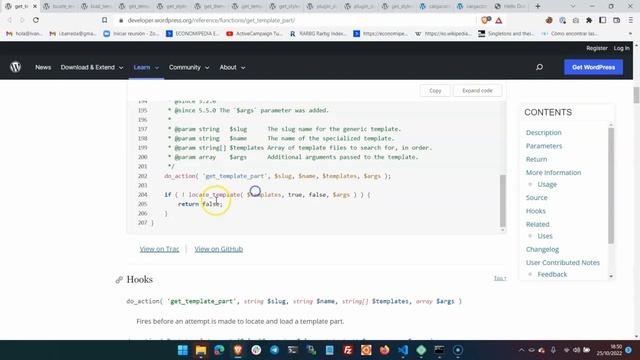The image size is (640, 360).
Task: Click the Get WordPress button
Action: point(593,67)
